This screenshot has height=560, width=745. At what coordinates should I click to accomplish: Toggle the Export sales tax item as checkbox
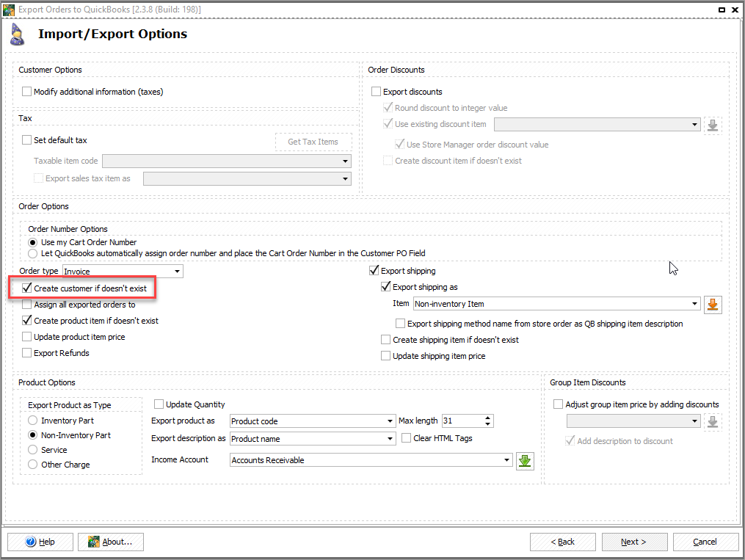coord(38,178)
